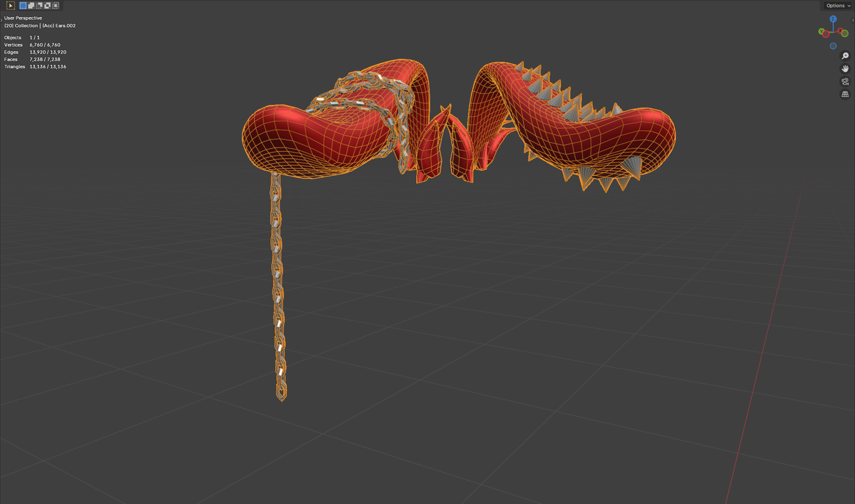Open the Options dropdown

[x=838, y=6]
